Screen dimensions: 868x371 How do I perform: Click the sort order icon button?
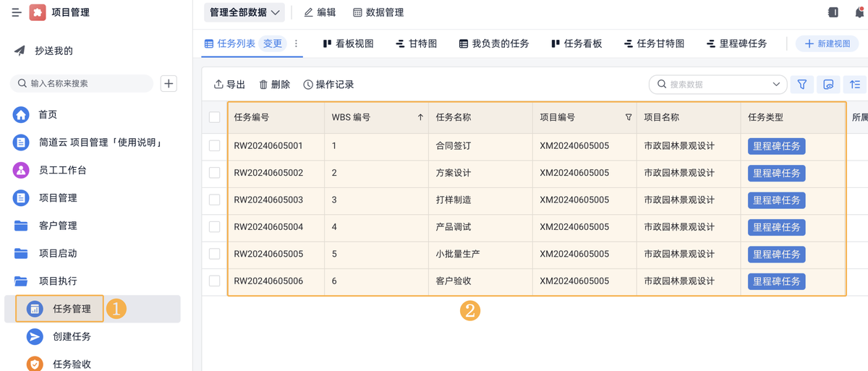click(855, 85)
